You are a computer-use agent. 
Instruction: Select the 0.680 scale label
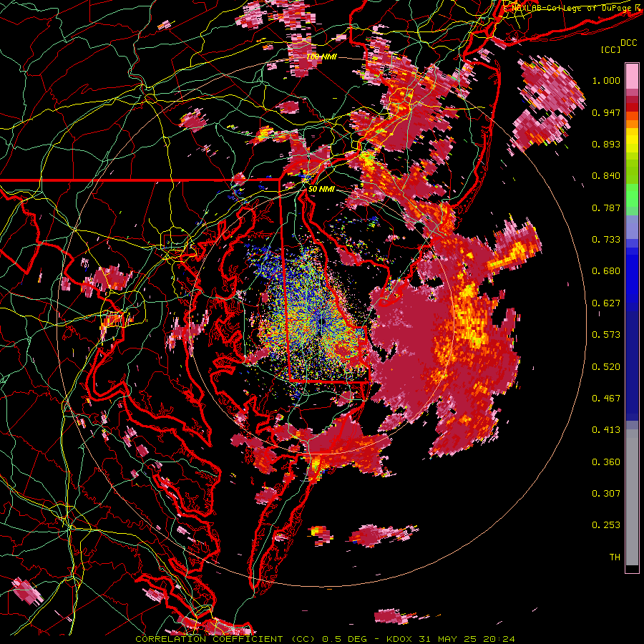[606, 271]
